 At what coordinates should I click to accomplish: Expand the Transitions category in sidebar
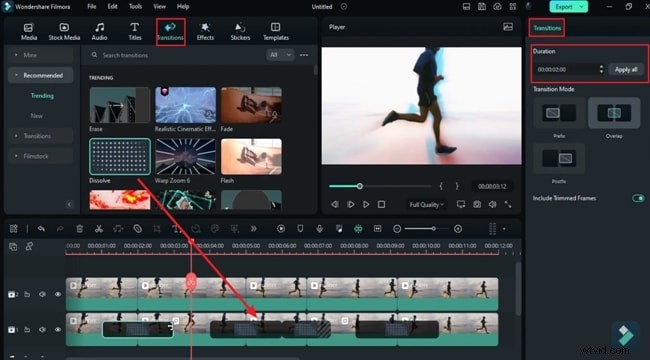coord(41,136)
